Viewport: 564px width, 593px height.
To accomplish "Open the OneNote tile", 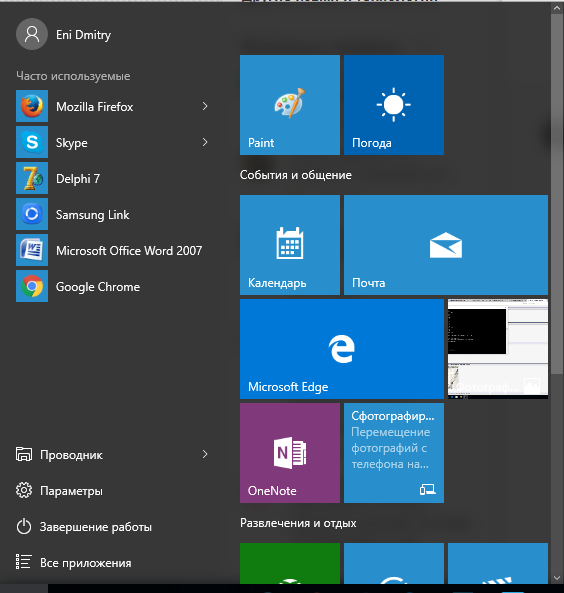I will (x=290, y=453).
